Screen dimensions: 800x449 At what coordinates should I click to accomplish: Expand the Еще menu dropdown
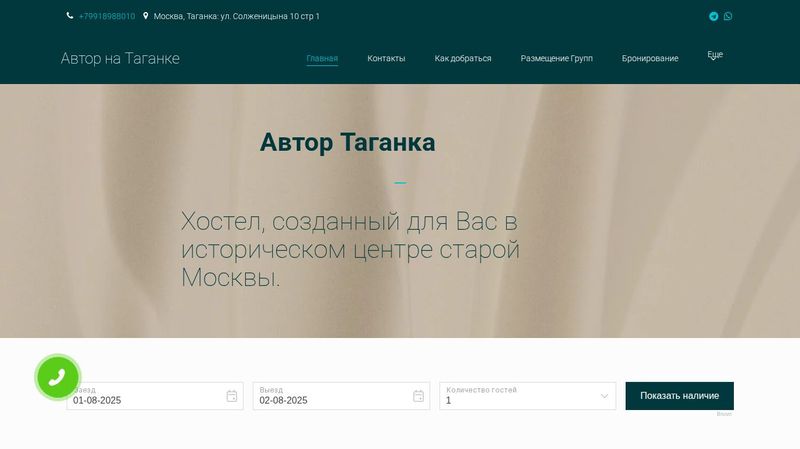click(x=715, y=55)
